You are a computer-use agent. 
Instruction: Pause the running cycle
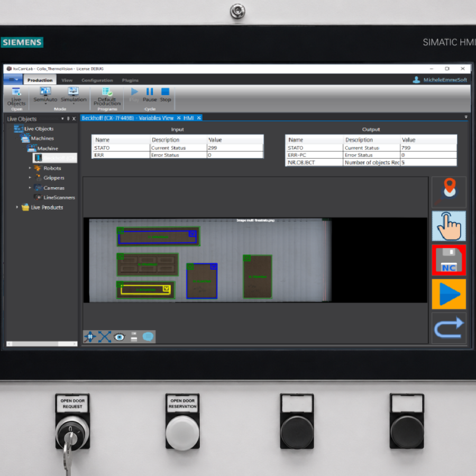tap(150, 95)
